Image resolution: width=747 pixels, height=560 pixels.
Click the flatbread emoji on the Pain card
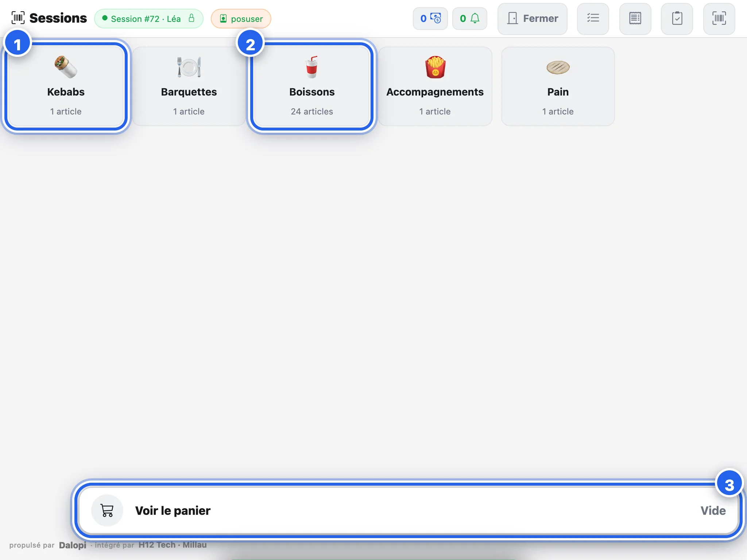[558, 67]
